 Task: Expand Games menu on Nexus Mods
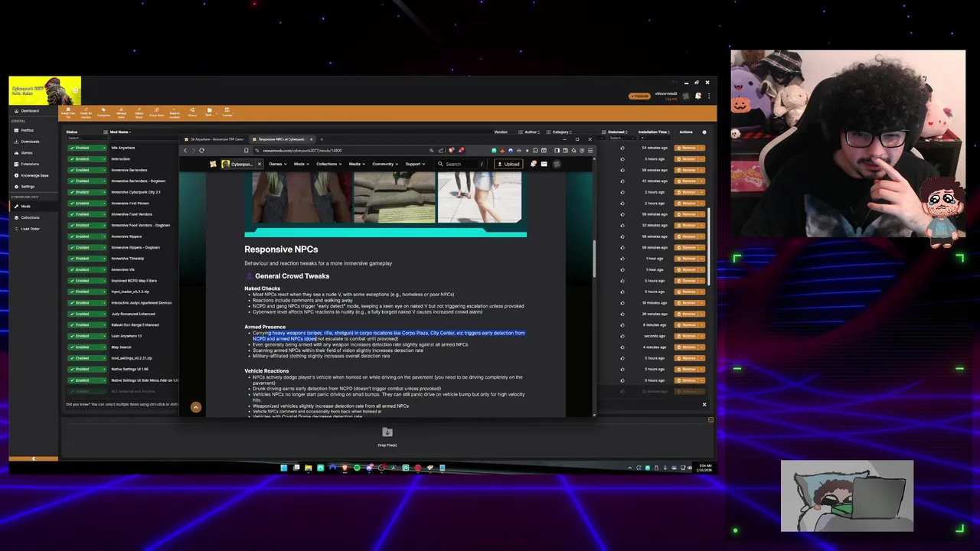(x=279, y=164)
